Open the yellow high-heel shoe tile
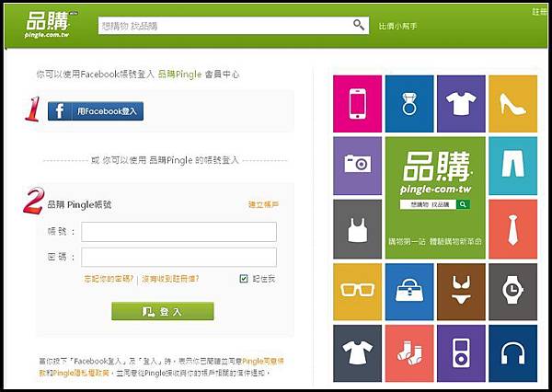Screen dimensions: 552x392 coord(513,104)
